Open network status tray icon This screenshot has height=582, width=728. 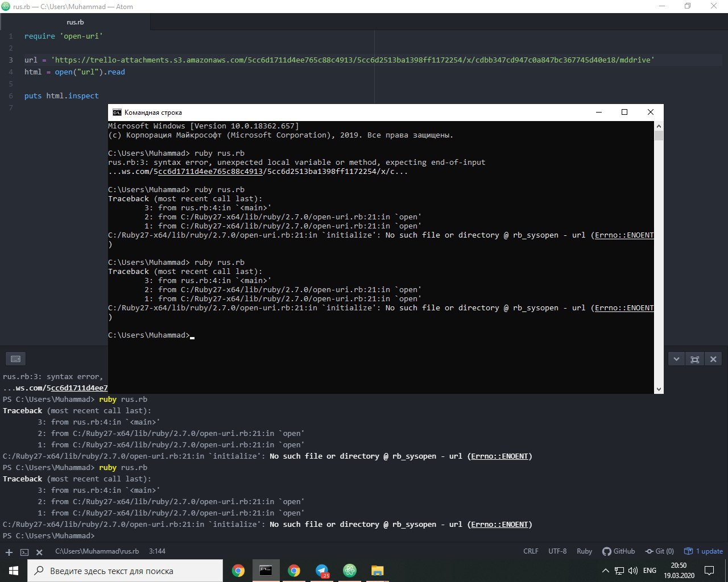(619, 571)
